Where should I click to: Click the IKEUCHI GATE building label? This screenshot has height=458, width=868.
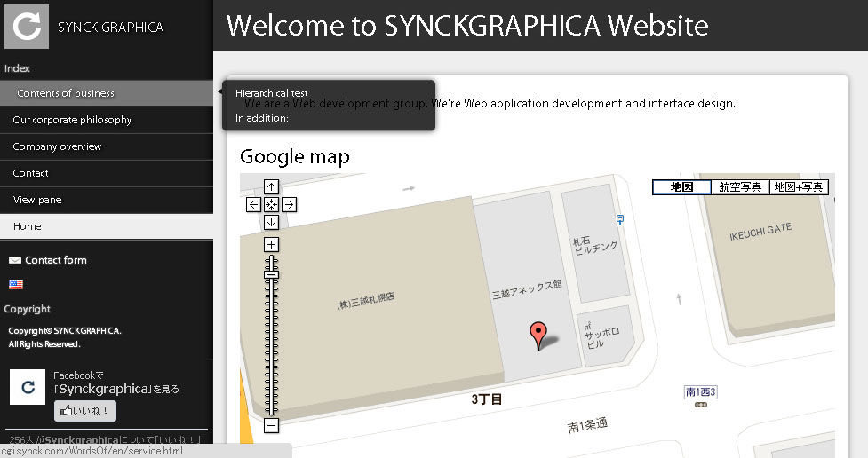tap(760, 231)
